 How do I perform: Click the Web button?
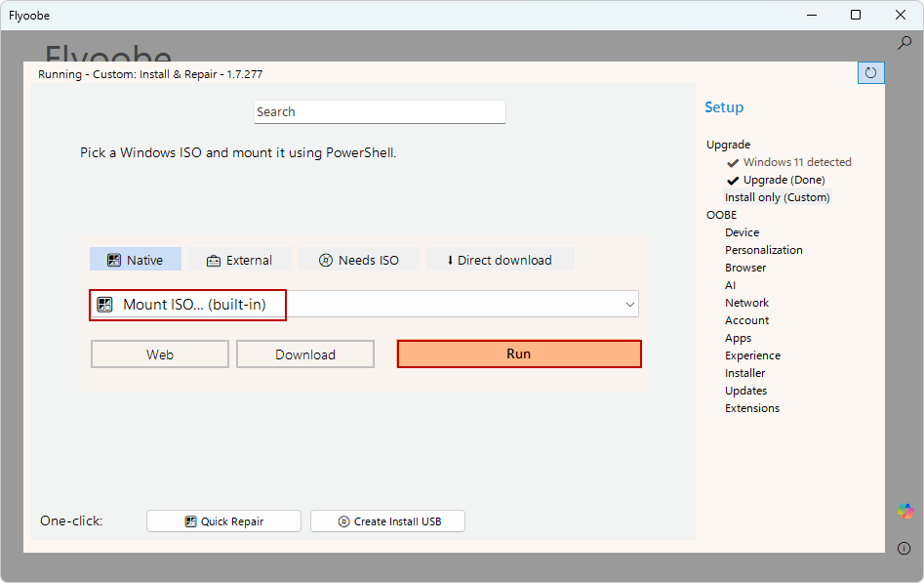[160, 354]
